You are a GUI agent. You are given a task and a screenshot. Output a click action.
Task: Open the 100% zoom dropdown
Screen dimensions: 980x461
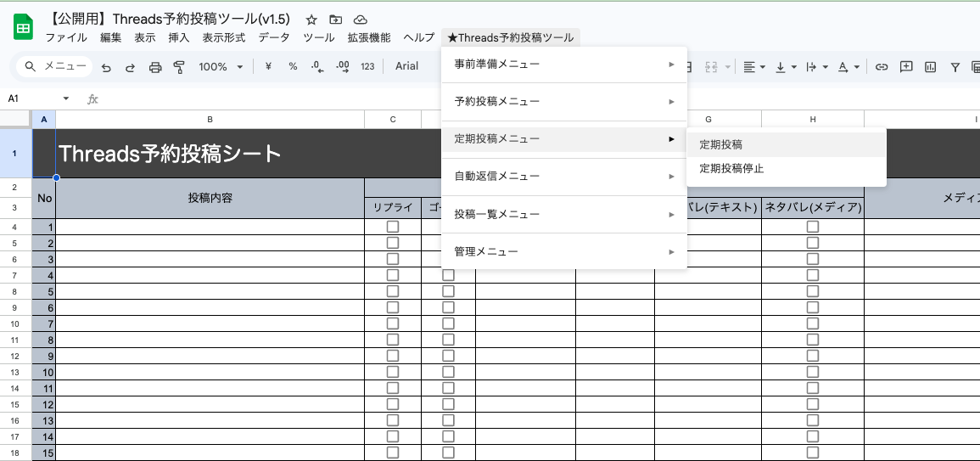tap(221, 67)
